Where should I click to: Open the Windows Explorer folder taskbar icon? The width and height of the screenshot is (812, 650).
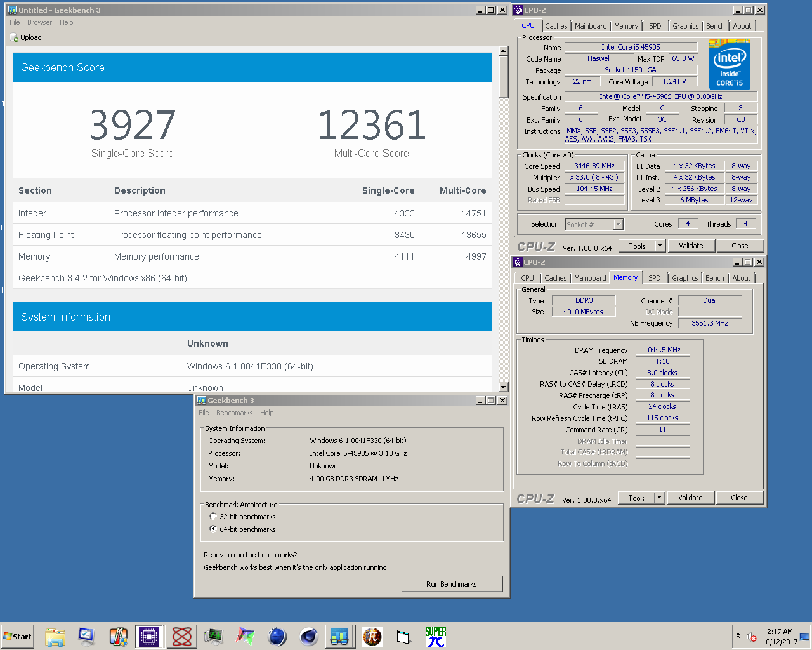point(55,637)
